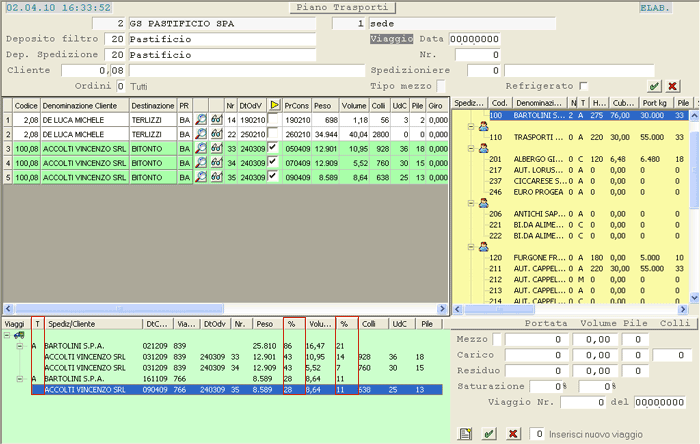This screenshot has height=444, width=700.
Task: Open magnifier icon for order Nr 34
Action: (x=201, y=162)
